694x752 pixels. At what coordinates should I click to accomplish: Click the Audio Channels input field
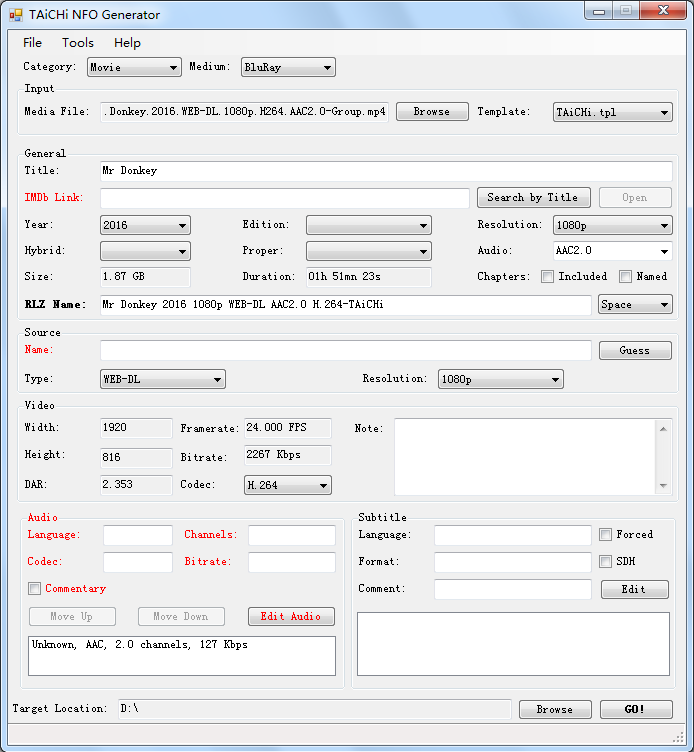click(x=292, y=535)
